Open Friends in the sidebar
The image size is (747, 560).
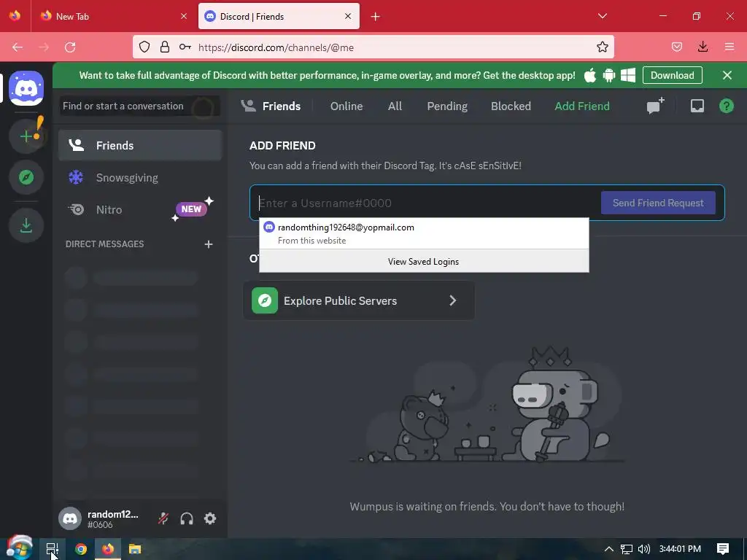[140, 145]
